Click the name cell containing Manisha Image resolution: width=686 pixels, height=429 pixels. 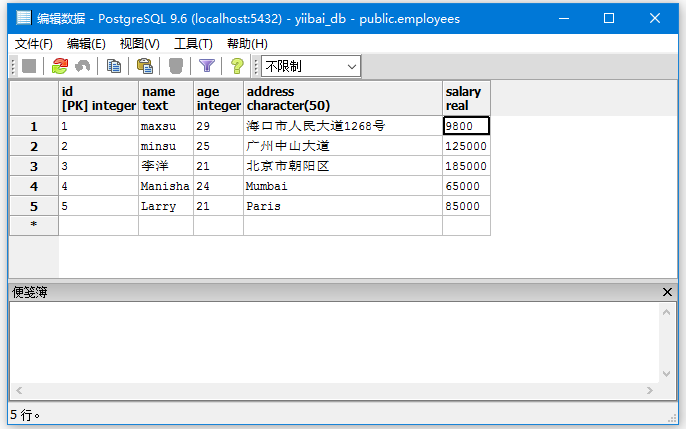click(165, 186)
